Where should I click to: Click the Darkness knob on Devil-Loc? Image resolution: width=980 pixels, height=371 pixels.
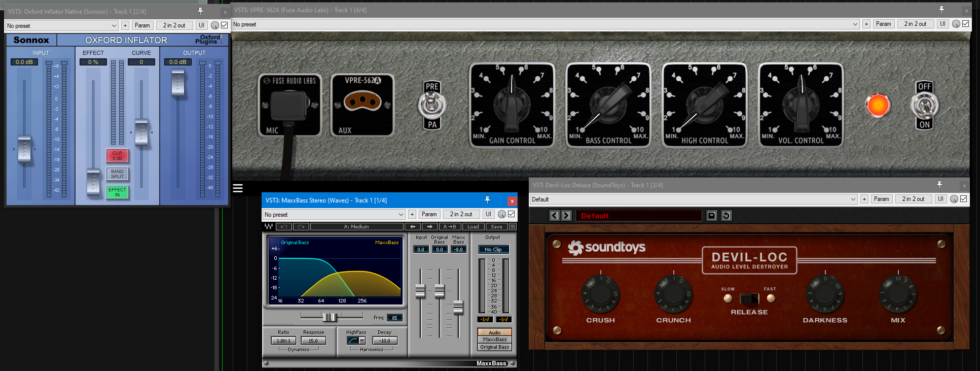click(x=825, y=294)
